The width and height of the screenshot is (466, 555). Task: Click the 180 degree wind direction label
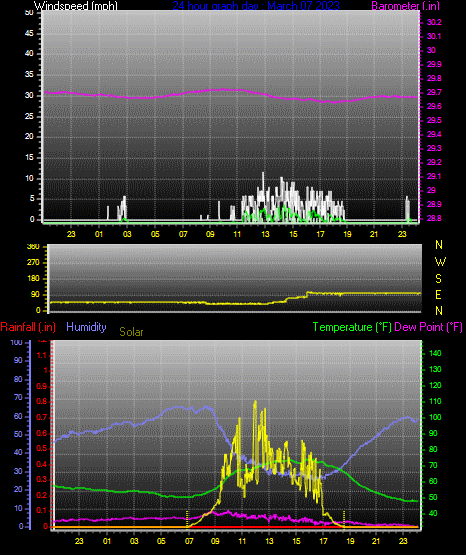(x=33, y=279)
